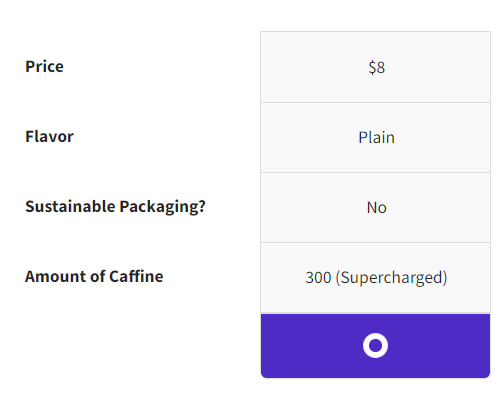Click the word Sustainable in row label
The width and height of the screenshot is (500, 401).
click(x=70, y=207)
